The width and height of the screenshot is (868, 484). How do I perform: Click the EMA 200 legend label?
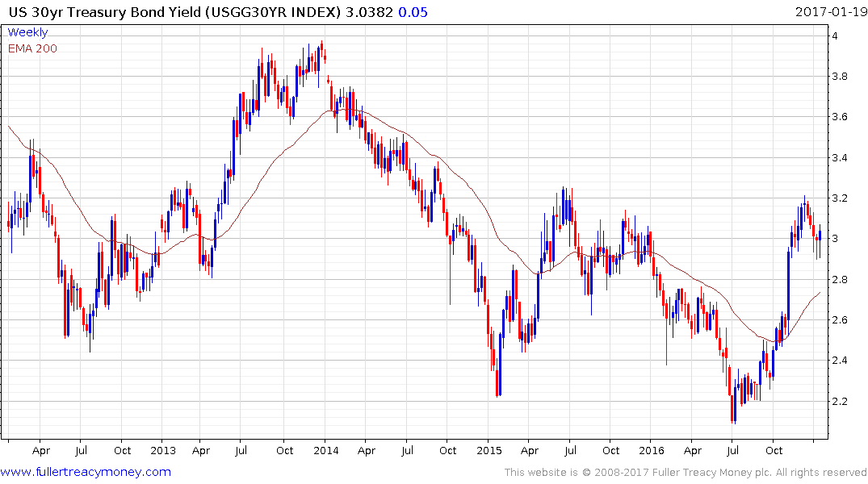click(32, 48)
